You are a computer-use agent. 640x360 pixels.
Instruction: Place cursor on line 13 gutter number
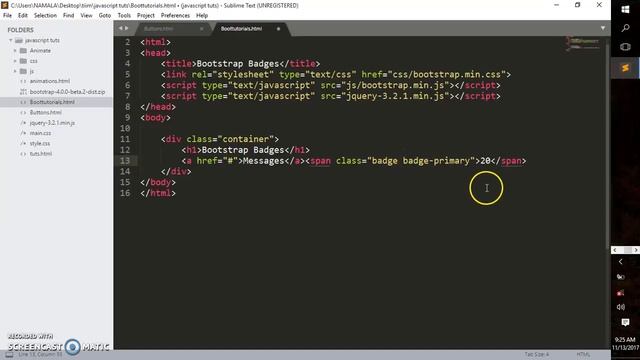pyautogui.click(x=125, y=161)
